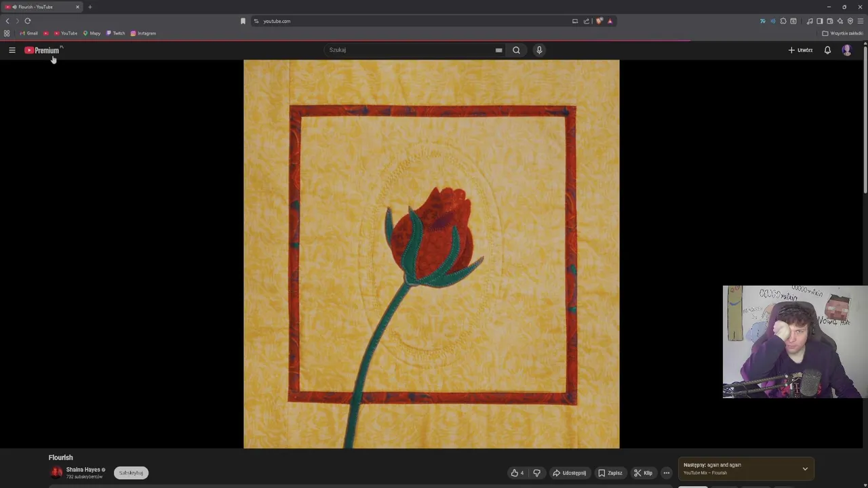868x488 pixels.
Task: Open the media control music note icon
Action: [x=810, y=21]
